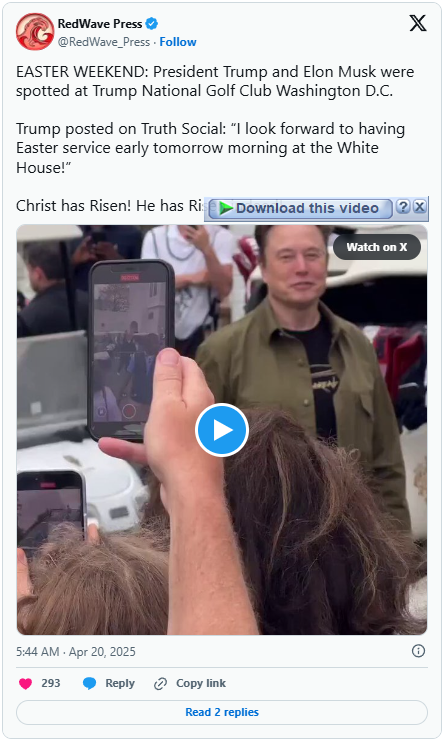Open the RedWave Press profile avatar

pyautogui.click(x=35, y=32)
